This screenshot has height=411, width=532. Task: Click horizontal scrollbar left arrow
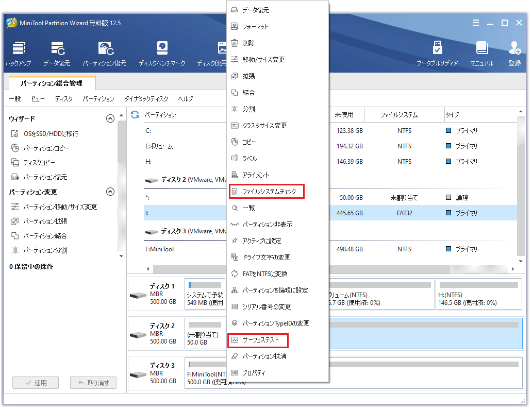(148, 269)
